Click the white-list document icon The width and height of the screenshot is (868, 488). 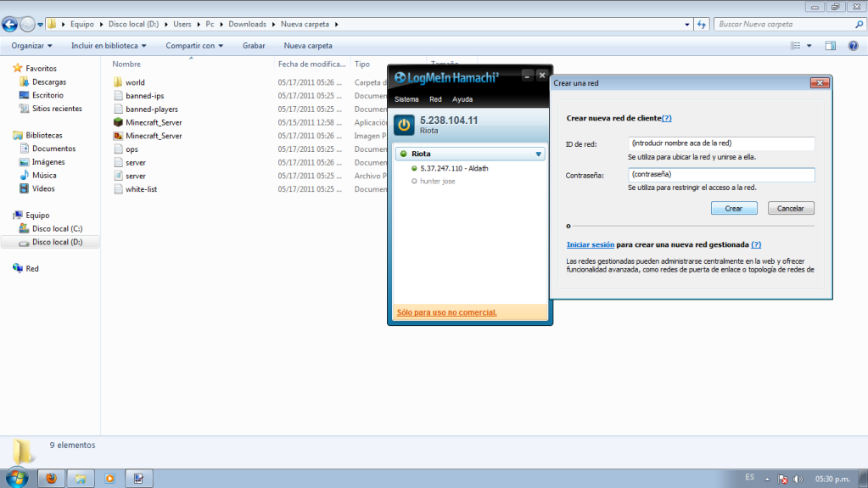(118, 189)
